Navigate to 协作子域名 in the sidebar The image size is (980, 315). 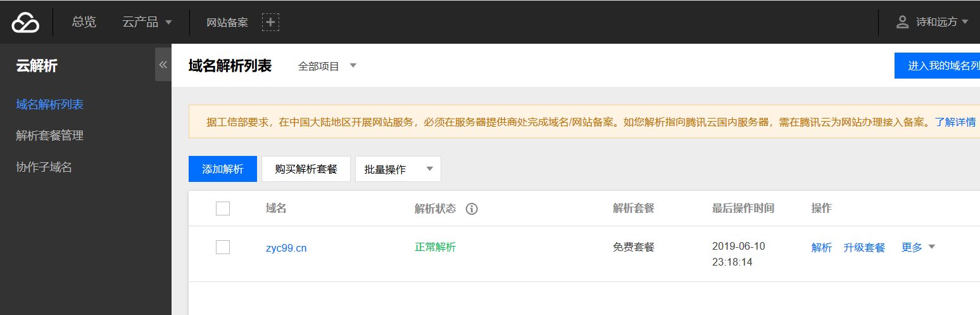point(44,167)
